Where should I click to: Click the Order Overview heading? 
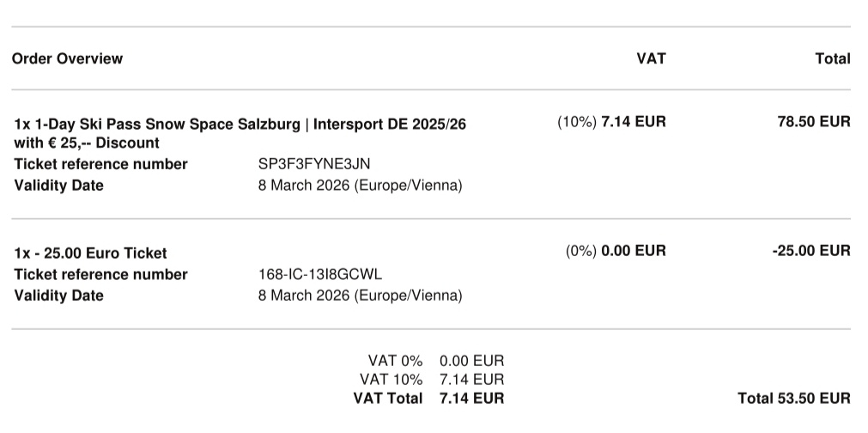[x=67, y=58]
